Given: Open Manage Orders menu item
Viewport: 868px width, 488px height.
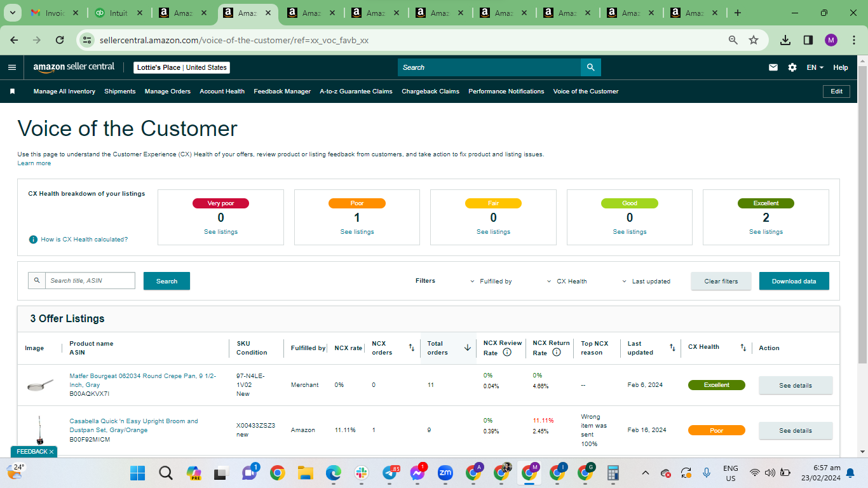Looking at the screenshot, I should click(168, 91).
